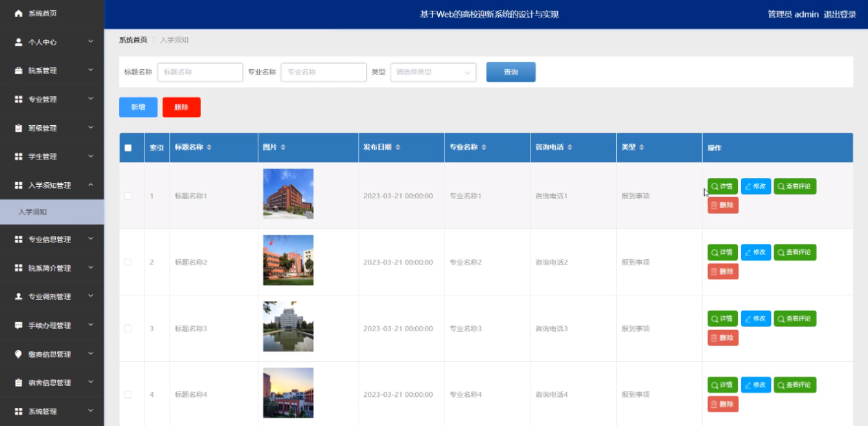Focus the 标题名称 search input field
This screenshot has width=868, height=426.
(x=200, y=72)
